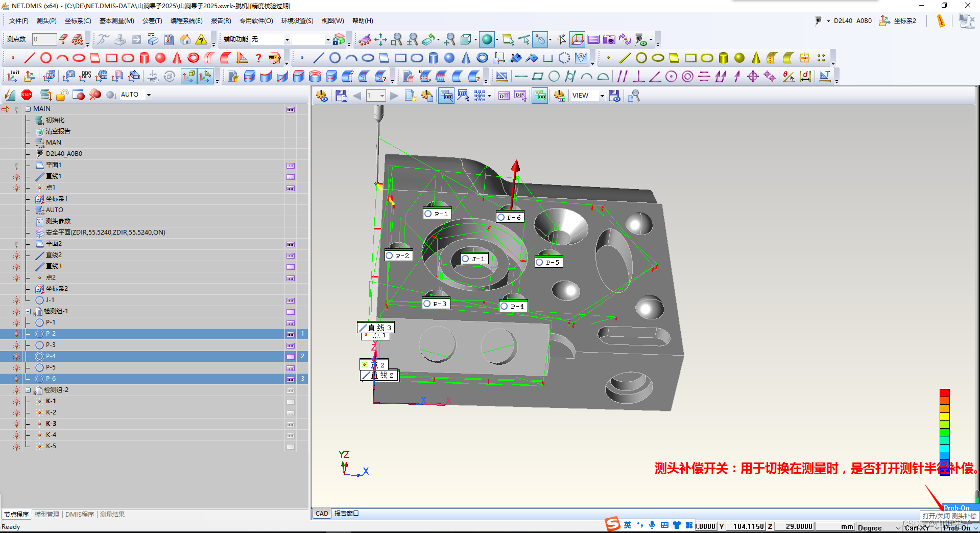Image resolution: width=980 pixels, height=533 pixels.
Task: Toggle the lamp icon beside 平面1
Action: point(16,165)
